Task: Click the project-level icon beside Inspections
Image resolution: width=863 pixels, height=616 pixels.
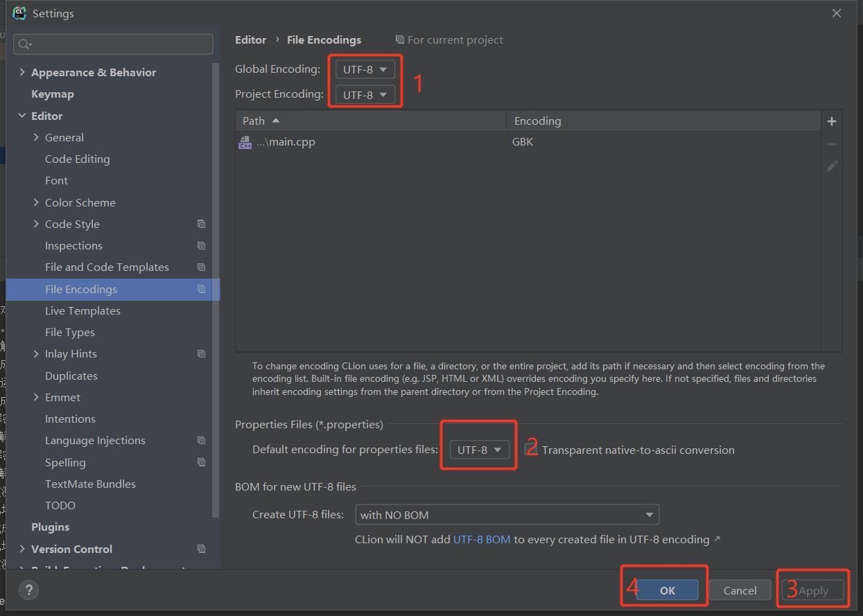Action: click(201, 245)
